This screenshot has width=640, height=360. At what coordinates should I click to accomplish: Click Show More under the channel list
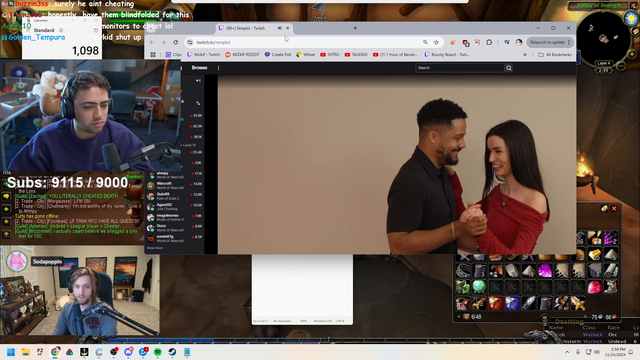(x=155, y=248)
